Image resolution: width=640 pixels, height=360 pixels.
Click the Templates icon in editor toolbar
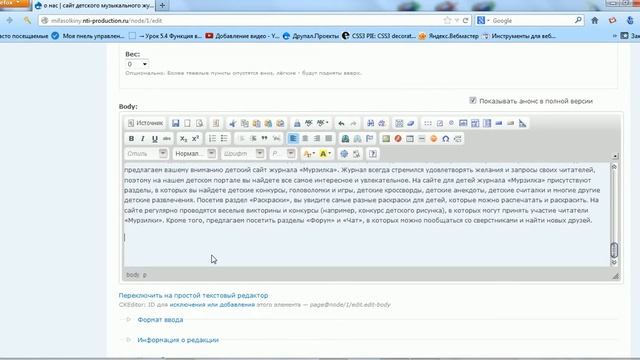click(x=216, y=123)
